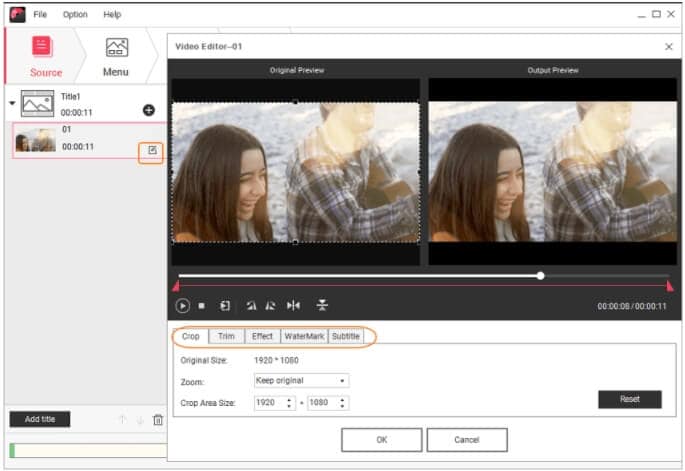The width and height of the screenshot is (685, 471).
Task: Open the Help menu
Action: [112, 14]
